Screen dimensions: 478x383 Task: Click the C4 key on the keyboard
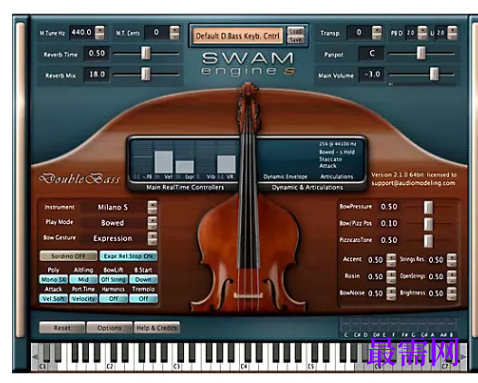click(243, 366)
